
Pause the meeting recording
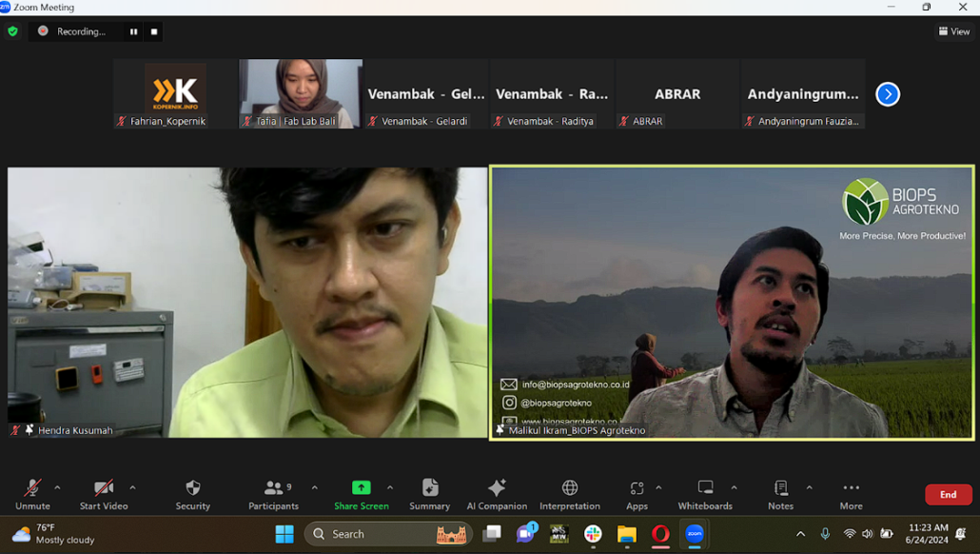[133, 31]
